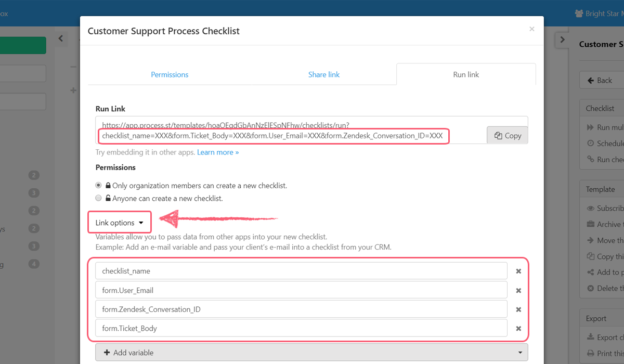Image resolution: width=624 pixels, height=364 pixels.
Task: Click the zoom in plus control
Action: pos(73,90)
